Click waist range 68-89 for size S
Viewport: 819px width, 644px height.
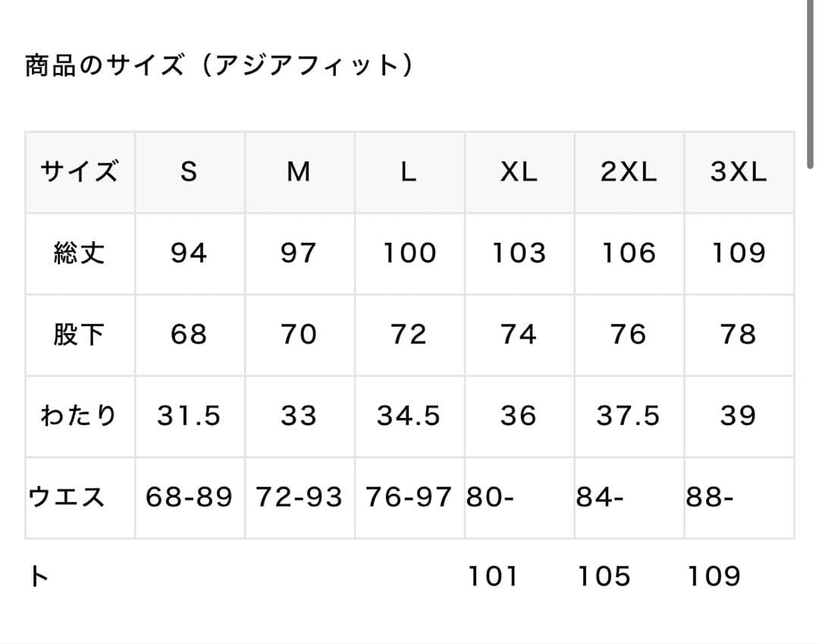coord(189,498)
